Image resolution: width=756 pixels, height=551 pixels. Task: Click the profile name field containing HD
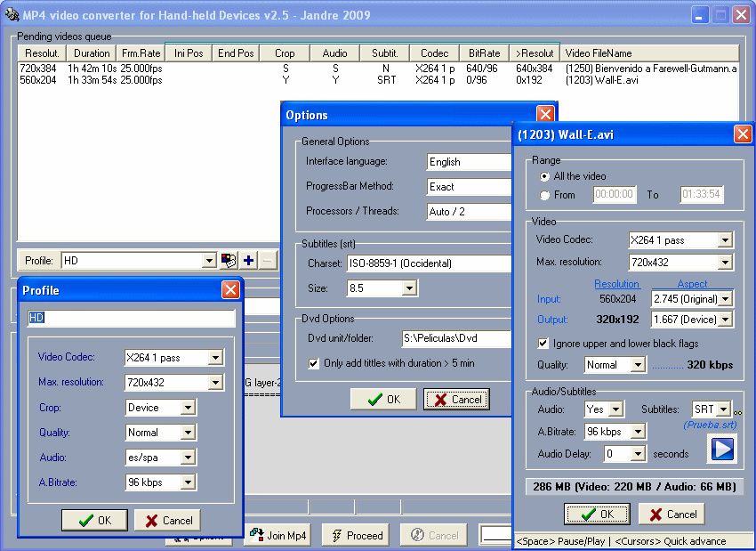131,318
